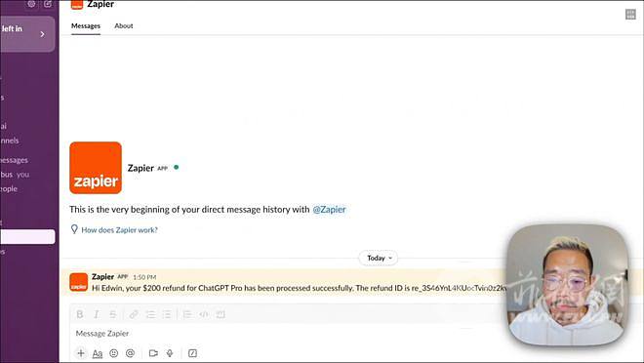
Task: Toggle italic formatting in the composer
Action: 97,314
